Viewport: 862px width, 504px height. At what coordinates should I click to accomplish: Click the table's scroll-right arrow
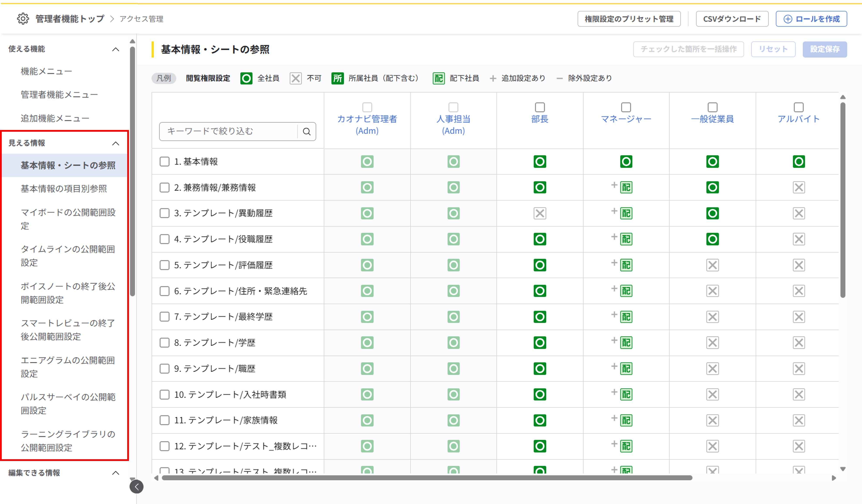[834, 478]
